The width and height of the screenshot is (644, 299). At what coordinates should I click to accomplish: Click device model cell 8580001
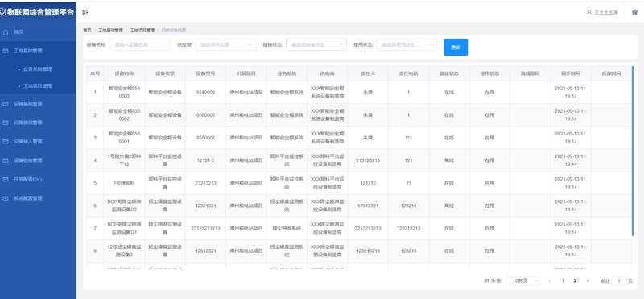tap(206, 138)
